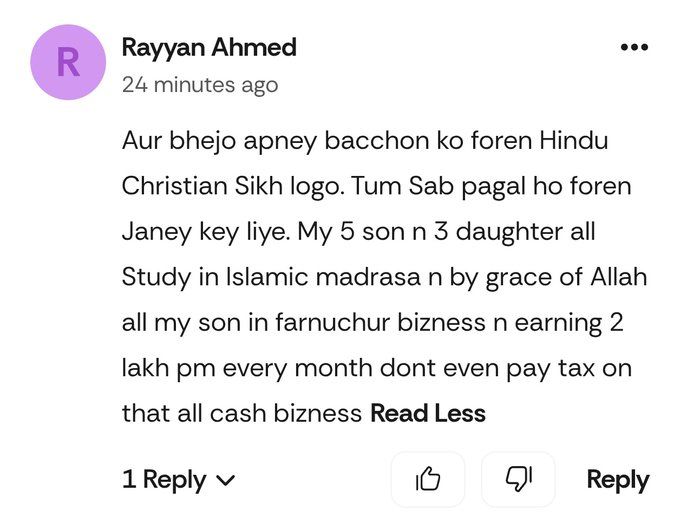Viewport: 680px width, 530px height.
Task: Upvote Rayyan Ahmed's comment
Action: [427, 479]
